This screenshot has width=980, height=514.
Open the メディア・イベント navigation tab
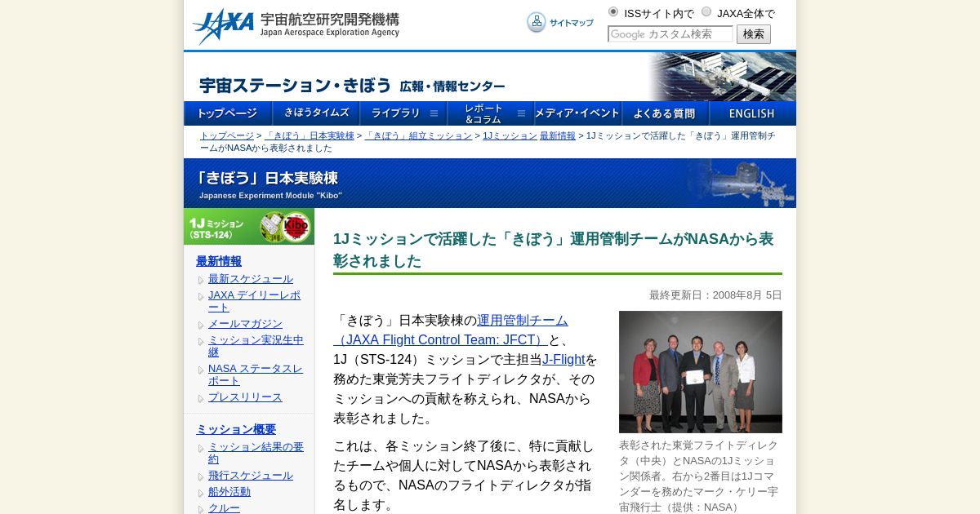pos(578,113)
